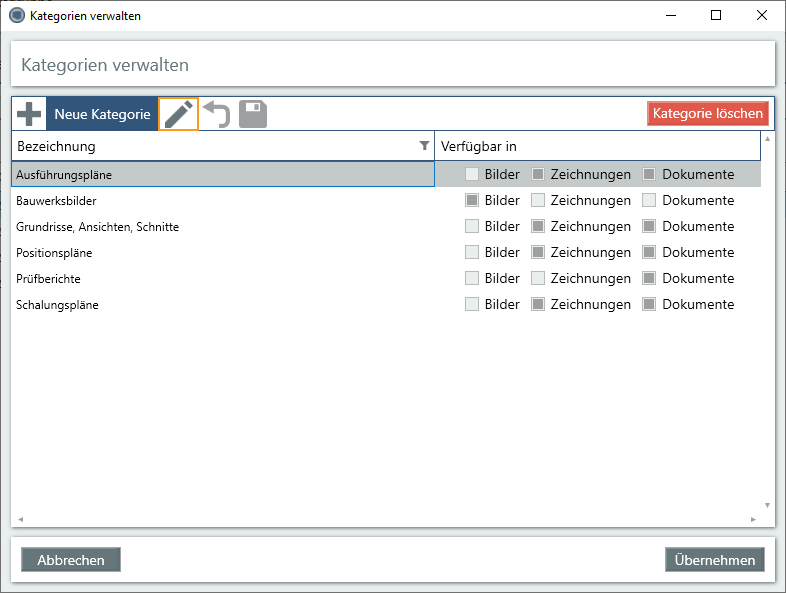Select the pencil edit icon
The height and width of the screenshot is (593, 786).
coord(179,114)
